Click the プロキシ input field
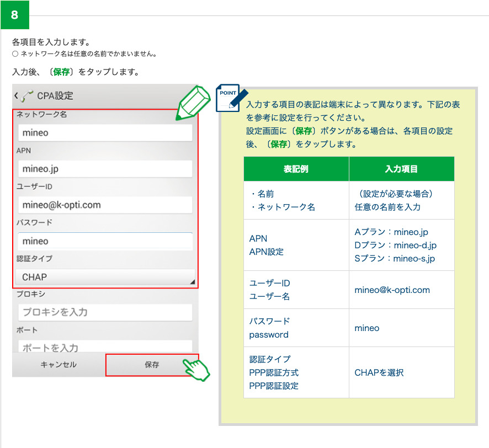The width and height of the screenshot is (489, 448). (x=105, y=312)
